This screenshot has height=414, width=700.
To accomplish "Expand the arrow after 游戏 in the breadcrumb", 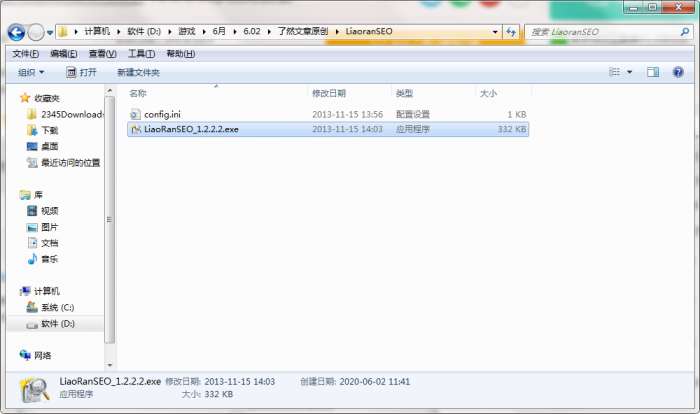I will [204, 32].
